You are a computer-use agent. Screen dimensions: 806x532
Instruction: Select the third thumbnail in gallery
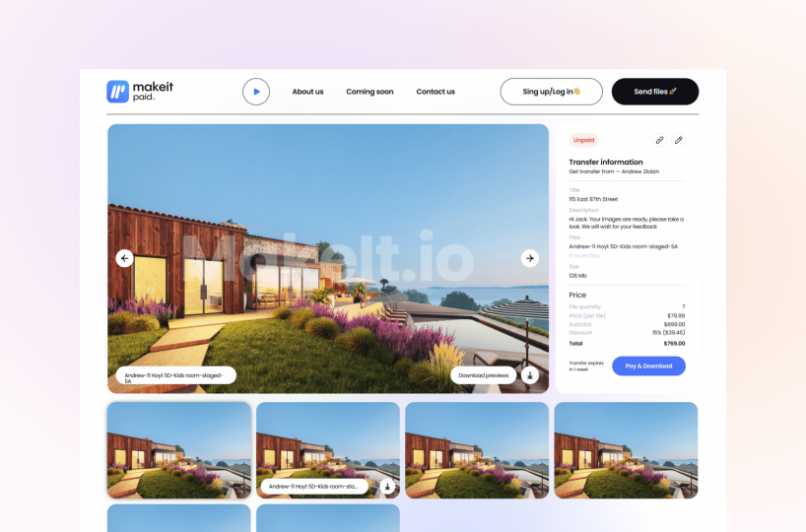pos(477,449)
